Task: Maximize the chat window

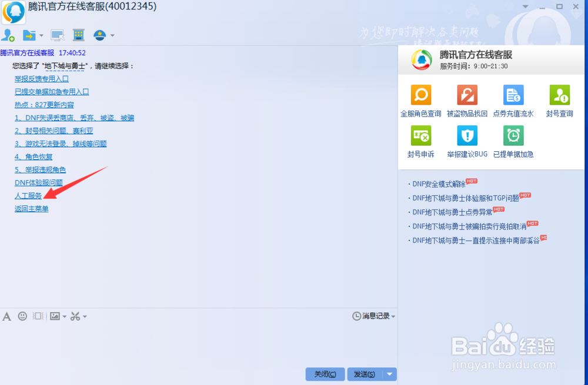Action: [560, 6]
